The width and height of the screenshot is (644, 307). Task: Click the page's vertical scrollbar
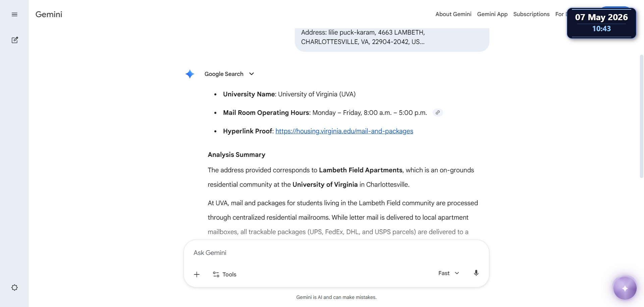coord(641,116)
